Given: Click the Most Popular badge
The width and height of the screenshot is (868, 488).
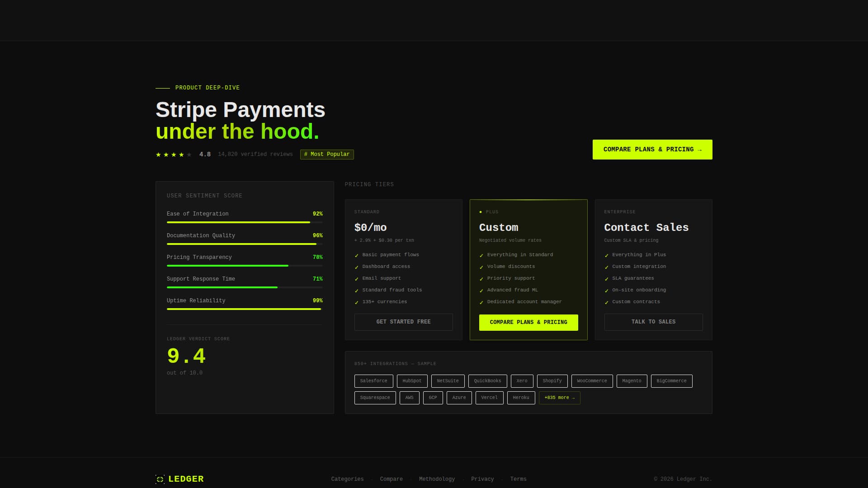Looking at the screenshot, I should click(327, 155).
